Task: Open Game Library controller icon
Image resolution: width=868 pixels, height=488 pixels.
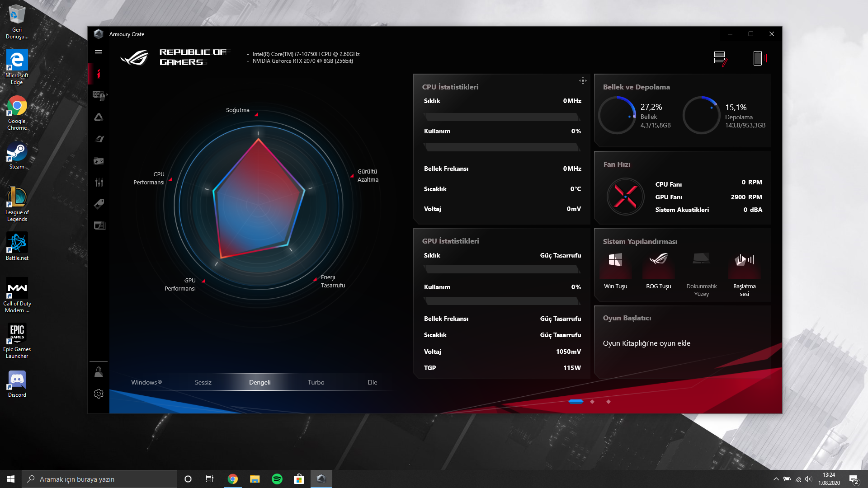Action: tap(99, 161)
